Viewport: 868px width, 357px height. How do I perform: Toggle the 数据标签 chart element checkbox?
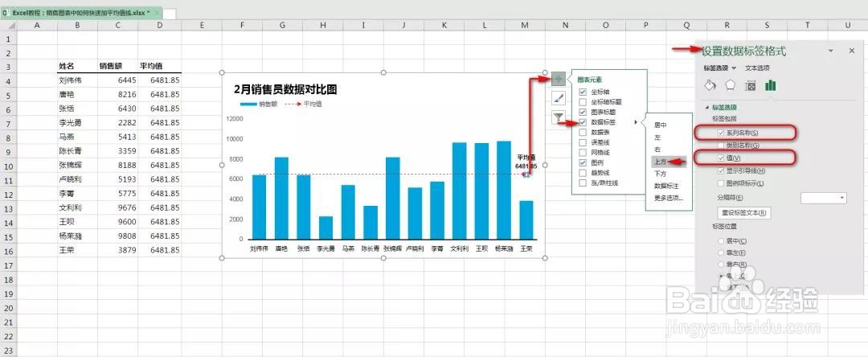[x=583, y=121]
